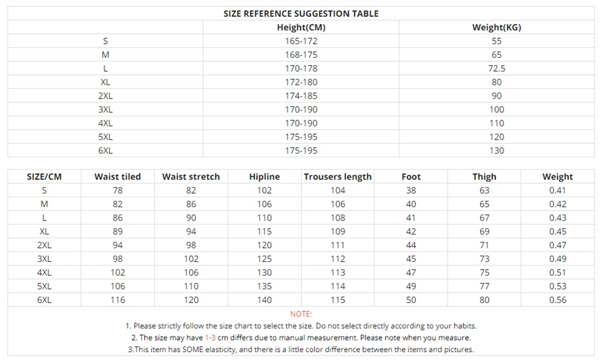The image size is (608, 364).
Task: Select the Height(CM) column header
Action: point(301,27)
